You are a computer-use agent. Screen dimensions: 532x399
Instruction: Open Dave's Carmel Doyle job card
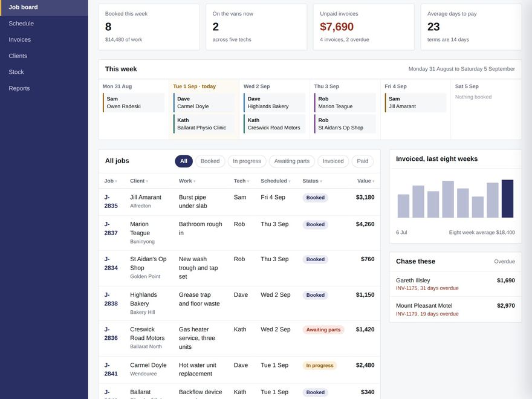point(204,102)
